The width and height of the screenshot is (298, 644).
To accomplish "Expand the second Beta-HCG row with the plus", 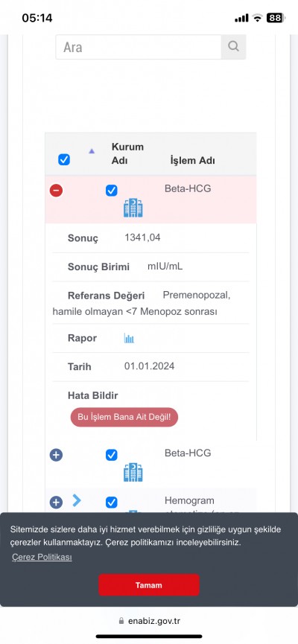I will click(x=57, y=455).
